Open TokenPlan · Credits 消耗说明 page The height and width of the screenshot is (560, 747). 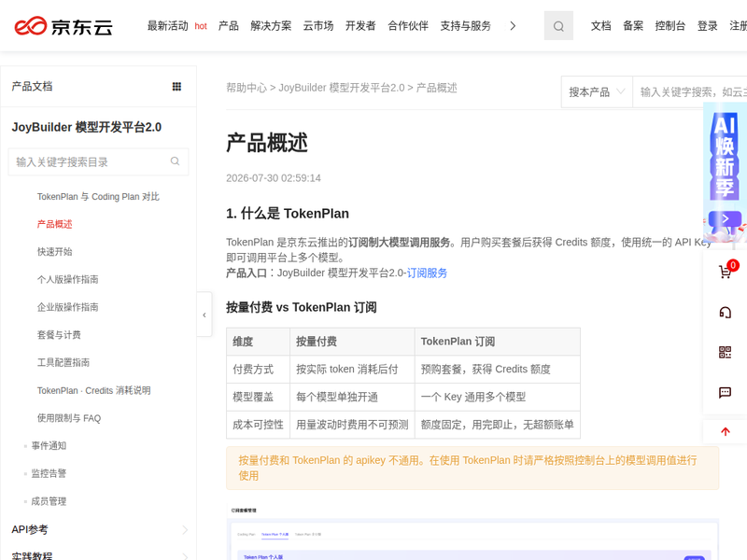click(94, 390)
